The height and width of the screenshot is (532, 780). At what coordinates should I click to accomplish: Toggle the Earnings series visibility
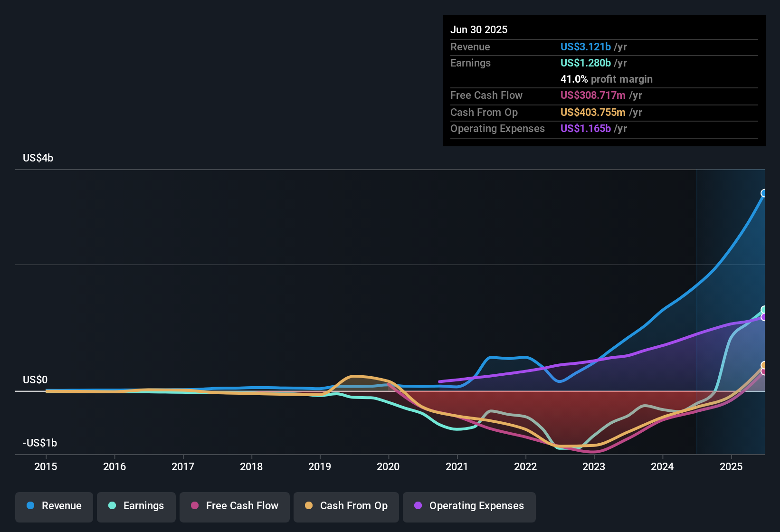pos(136,506)
